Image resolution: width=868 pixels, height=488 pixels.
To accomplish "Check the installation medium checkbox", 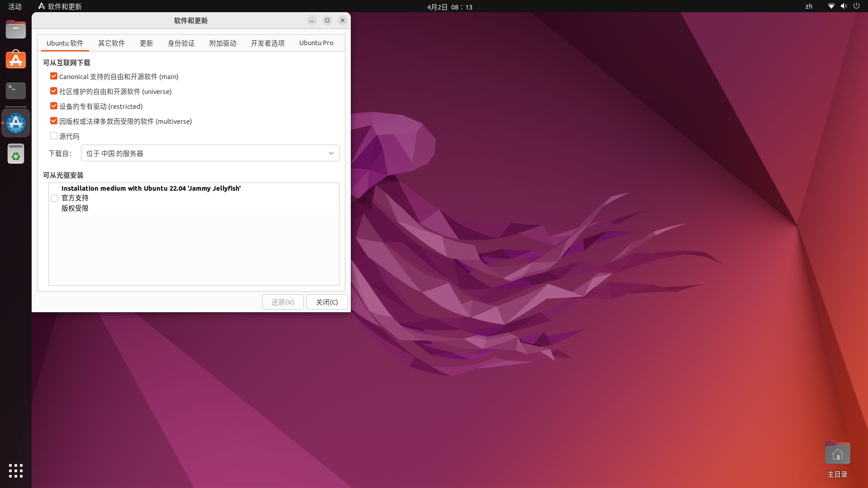I will click(54, 198).
